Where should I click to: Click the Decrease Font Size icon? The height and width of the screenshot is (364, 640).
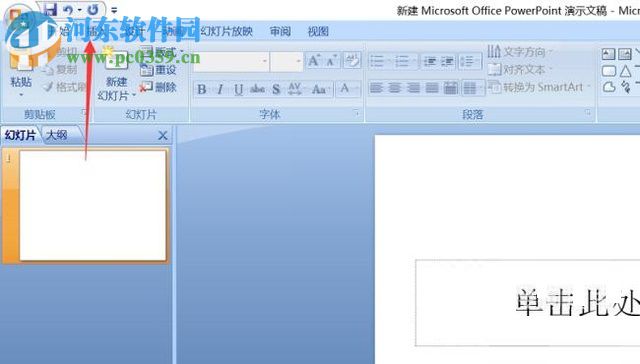(x=331, y=61)
